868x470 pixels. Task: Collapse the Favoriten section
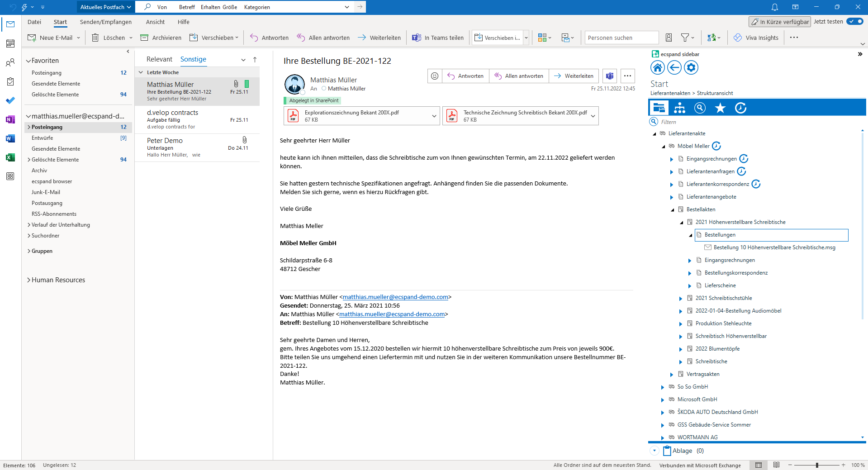28,61
